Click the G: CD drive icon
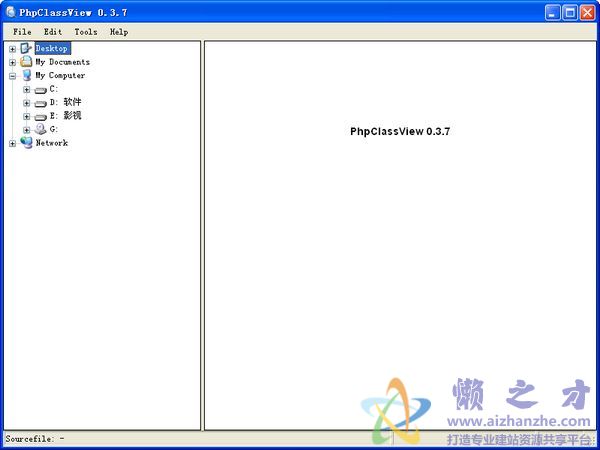Viewport: 600px width, 450px height. pyautogui.click(x=40, y=129)
